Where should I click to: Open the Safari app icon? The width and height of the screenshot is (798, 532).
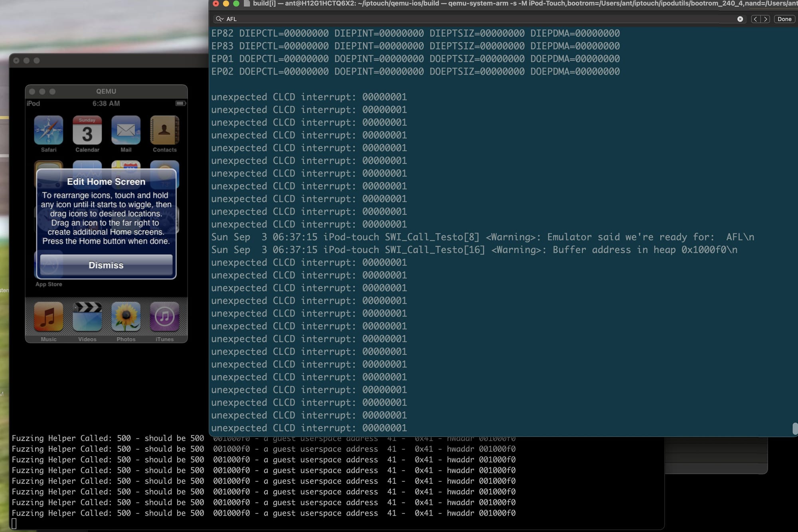pyautogui.click(x=48, y=130)
